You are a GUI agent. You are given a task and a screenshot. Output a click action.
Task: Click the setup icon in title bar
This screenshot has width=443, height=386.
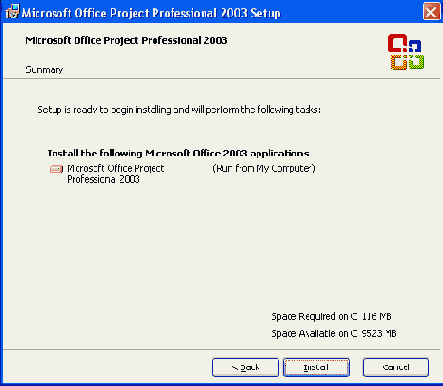click(12, 12)
